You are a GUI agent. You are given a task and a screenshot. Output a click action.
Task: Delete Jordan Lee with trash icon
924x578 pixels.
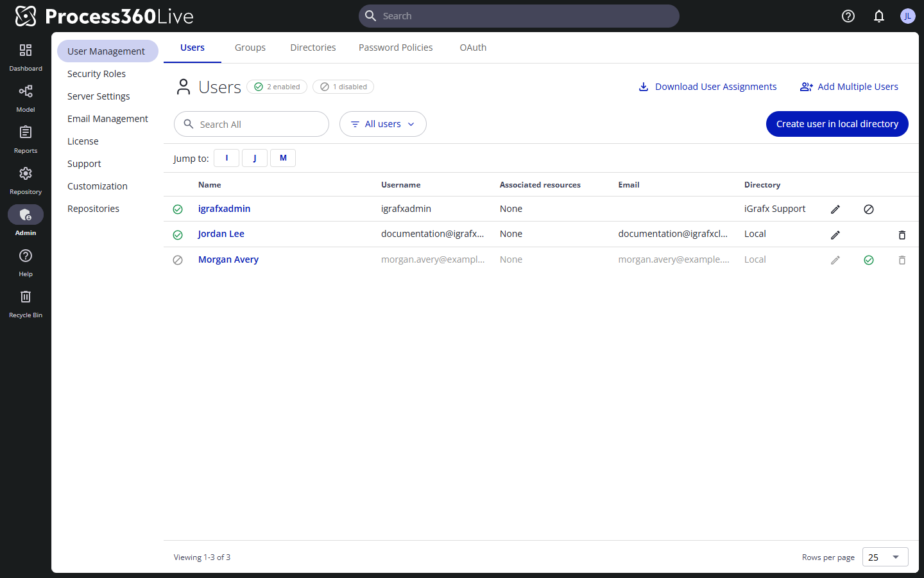click(x=902, y=235)
